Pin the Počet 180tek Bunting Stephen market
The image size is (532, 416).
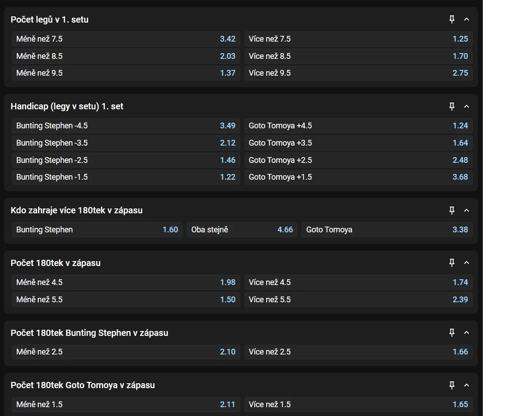452,333
